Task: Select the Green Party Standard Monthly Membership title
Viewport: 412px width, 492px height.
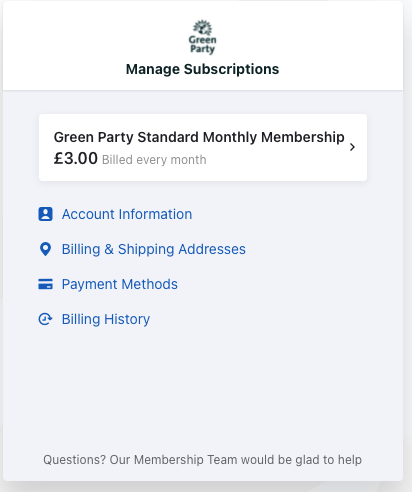Action: pyautogui.click(x=199, y=137)
